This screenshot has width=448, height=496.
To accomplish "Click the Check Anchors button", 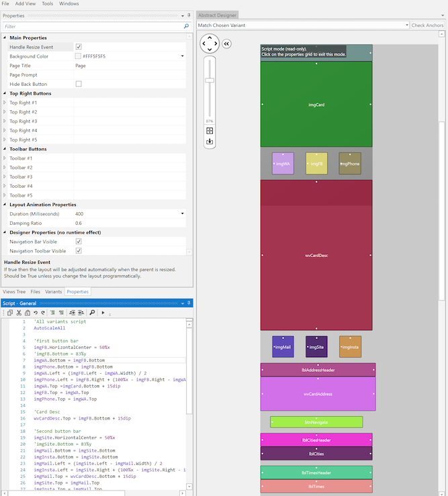I will pos(427,26).
